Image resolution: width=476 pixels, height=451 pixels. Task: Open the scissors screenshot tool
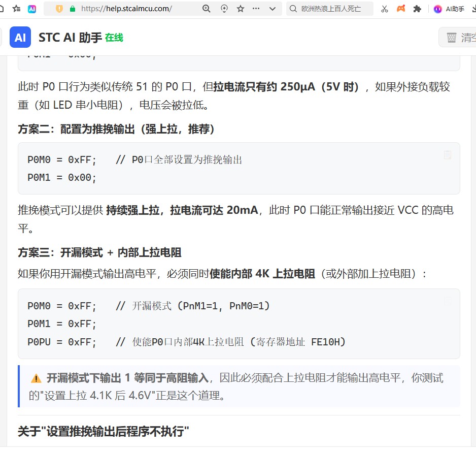point(385,9)
